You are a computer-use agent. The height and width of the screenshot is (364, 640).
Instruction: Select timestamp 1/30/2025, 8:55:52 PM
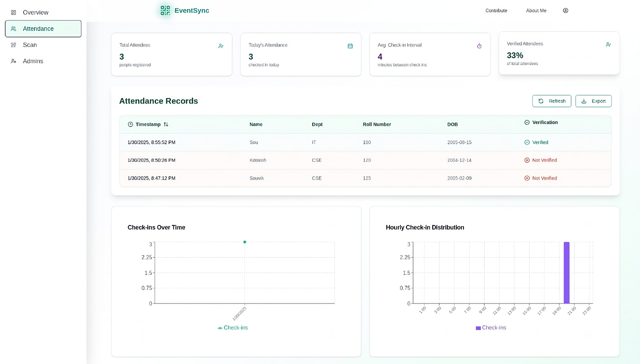point(151,142)
